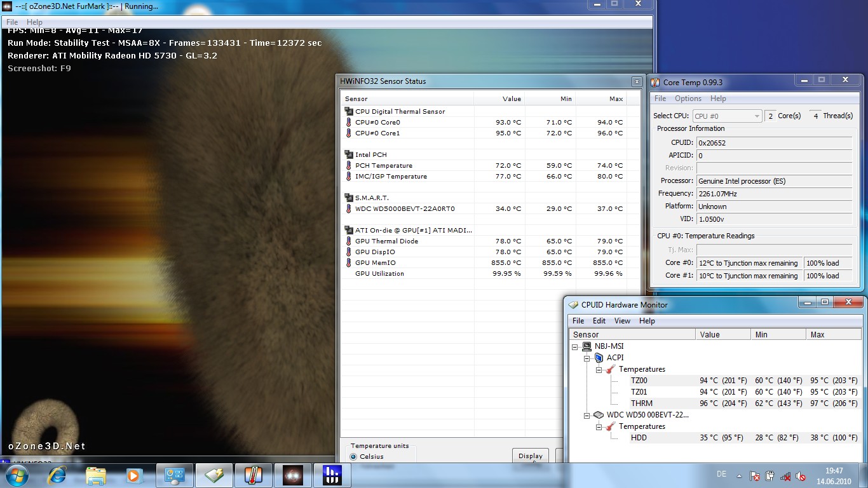Screen dimensions: 868x488
Task: Show hidden system tray icons arrow
Action: (x=739, y=476)
